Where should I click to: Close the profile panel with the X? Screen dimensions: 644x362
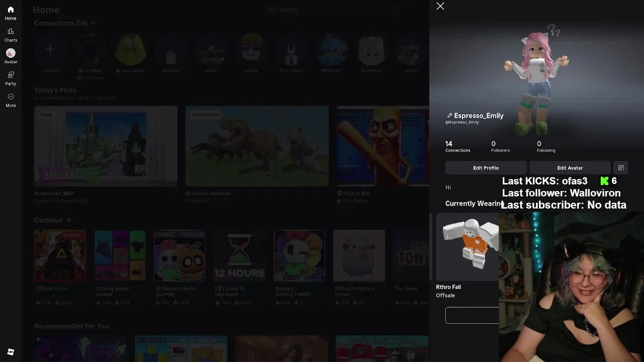(x=440, y=6)
